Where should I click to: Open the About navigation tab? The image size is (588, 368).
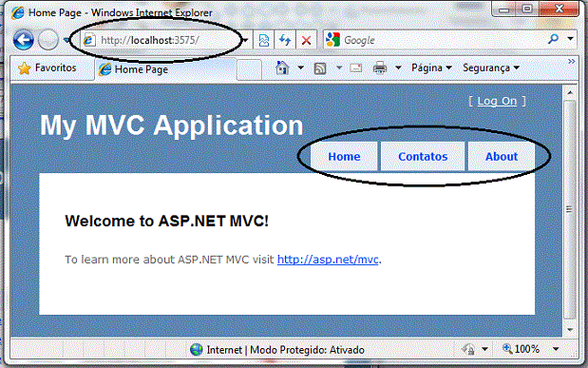click(502, 157)
